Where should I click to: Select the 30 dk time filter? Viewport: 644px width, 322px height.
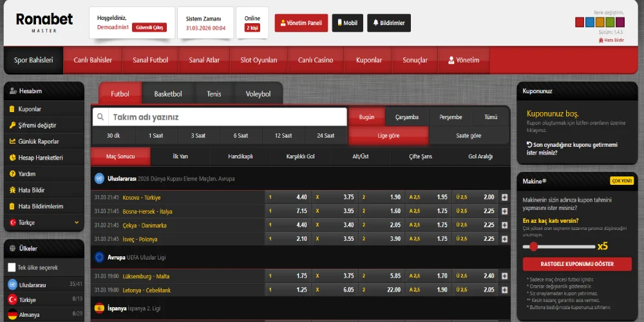(113, 135)
